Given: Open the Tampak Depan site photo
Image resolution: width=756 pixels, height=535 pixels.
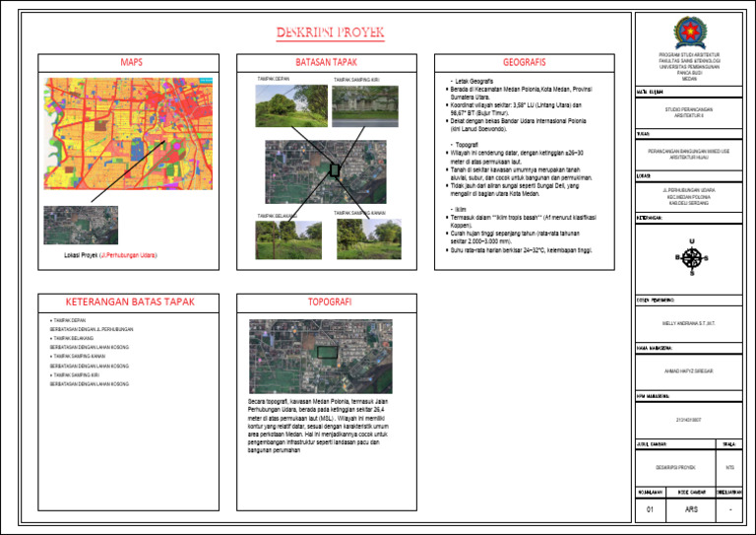Looking at the screenshot, I should pos(291,106).
